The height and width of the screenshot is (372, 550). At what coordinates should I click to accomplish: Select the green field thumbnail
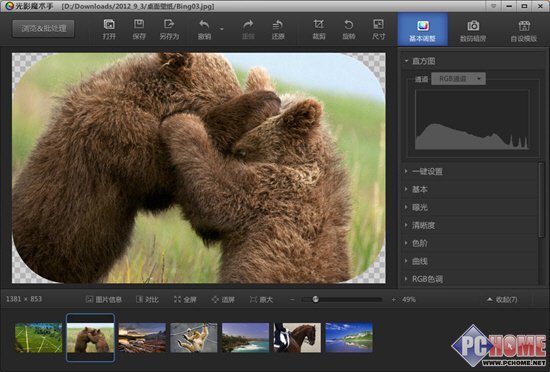39,338
